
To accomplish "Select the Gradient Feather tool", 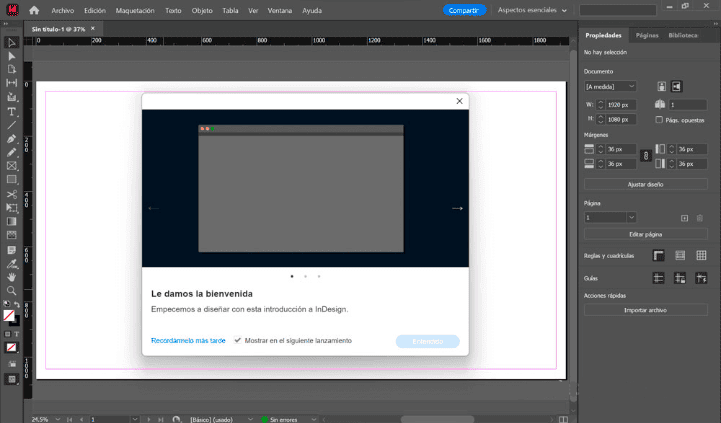I will pyautogui.click(x=11, y=235).
